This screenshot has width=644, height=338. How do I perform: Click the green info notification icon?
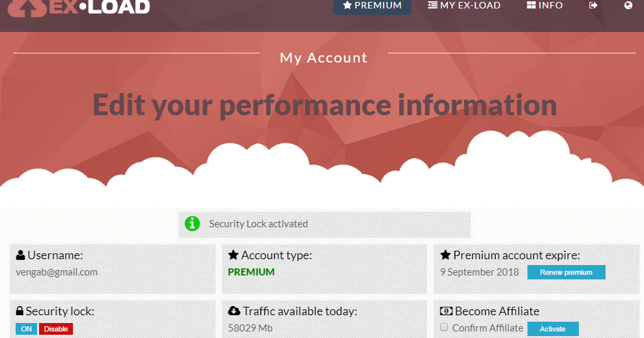192,223
